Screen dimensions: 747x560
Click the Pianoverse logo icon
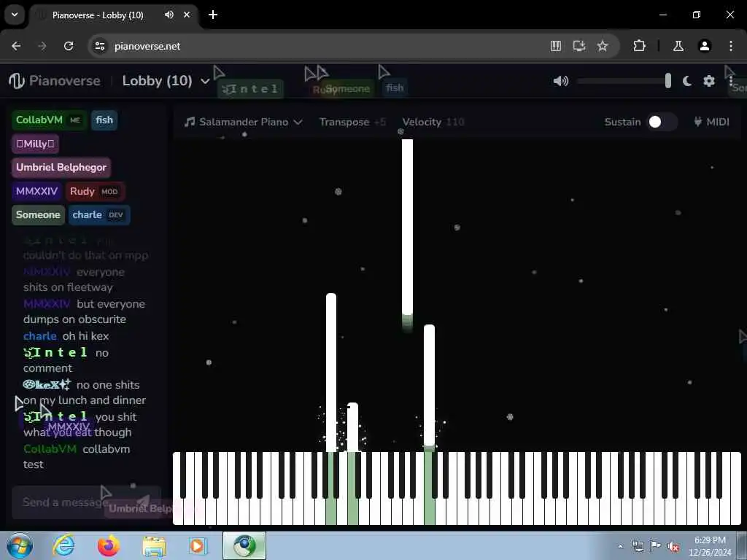(x=17, y=81)
